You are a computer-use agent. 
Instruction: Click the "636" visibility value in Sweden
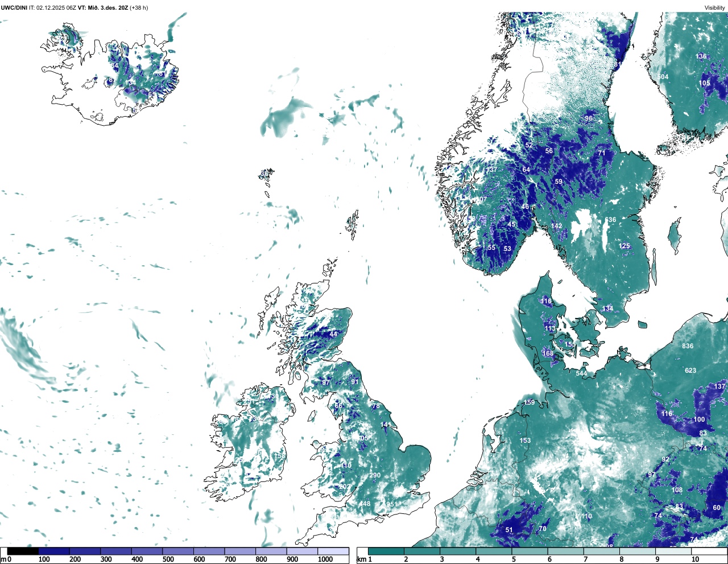[x=610, y=220]
